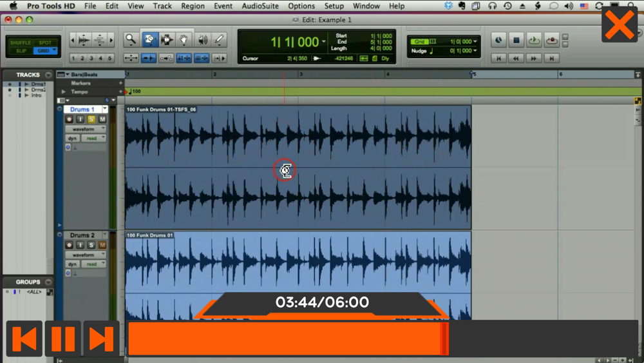Open the Track menu
The height and width of the screenshot is (363, 644).
click(162, 6)
